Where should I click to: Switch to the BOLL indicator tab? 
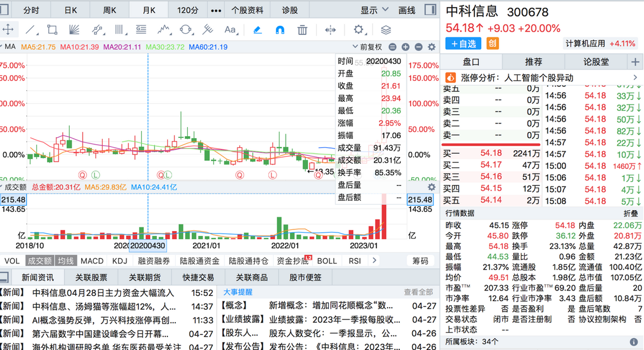click(x=327, y=260)
